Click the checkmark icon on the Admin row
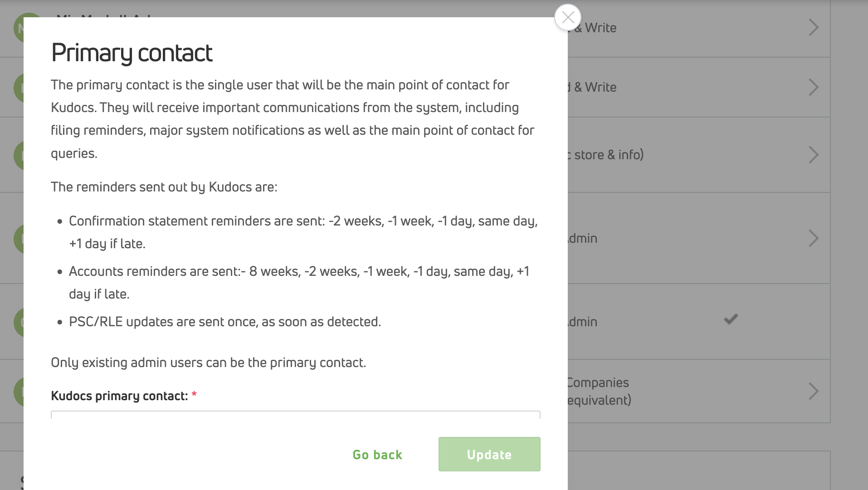868x490 pixels. click(x=731, y=319)
